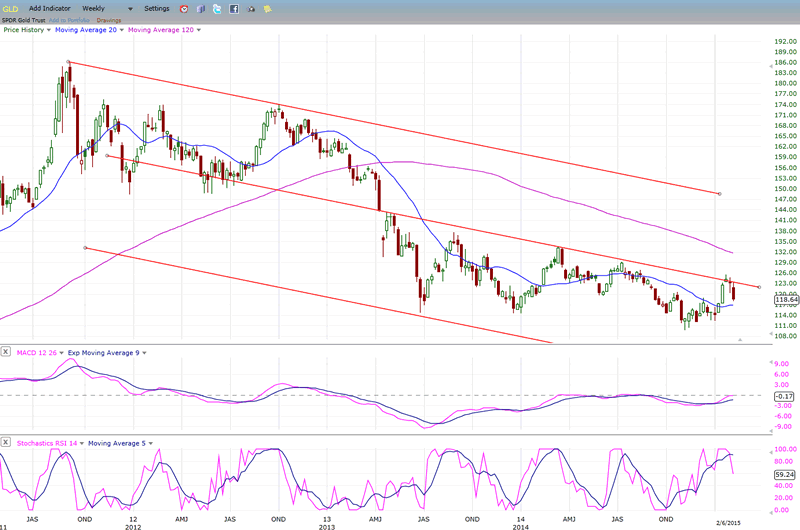Share chart via Facebook icon
Viewport: 800px width, 530px height.
click(x=233, y=8)
